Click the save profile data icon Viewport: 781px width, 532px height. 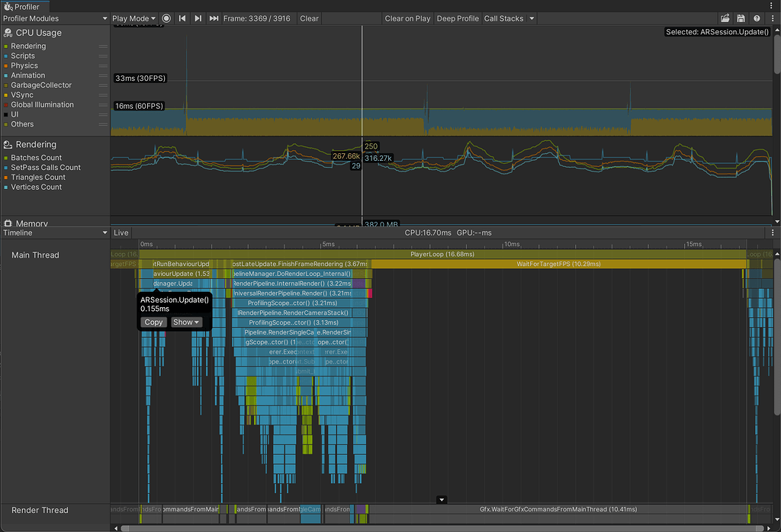[741, 18]
